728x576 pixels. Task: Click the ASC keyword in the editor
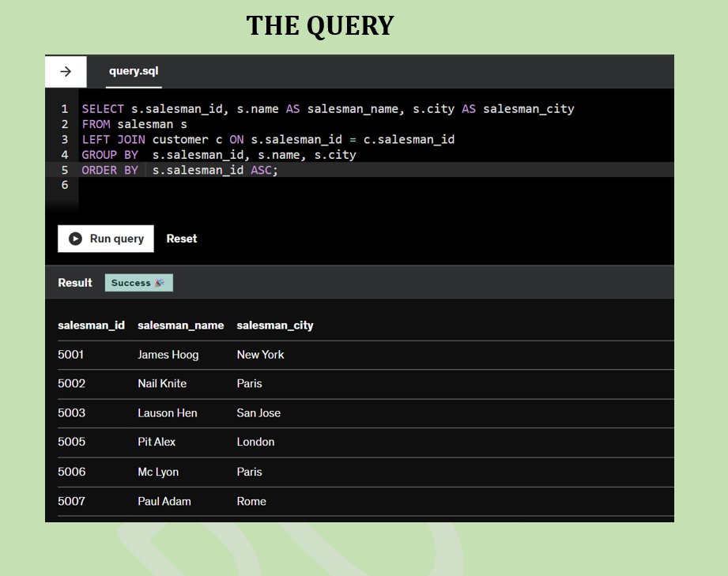261,171
